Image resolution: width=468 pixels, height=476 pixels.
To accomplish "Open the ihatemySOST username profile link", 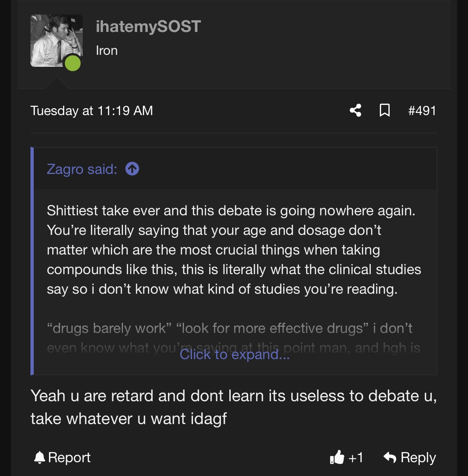I will pos(148,26).
